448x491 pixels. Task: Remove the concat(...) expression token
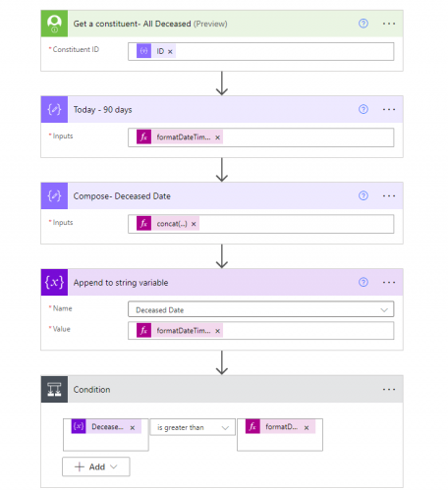pyautogui.click(x=194, y=224)
